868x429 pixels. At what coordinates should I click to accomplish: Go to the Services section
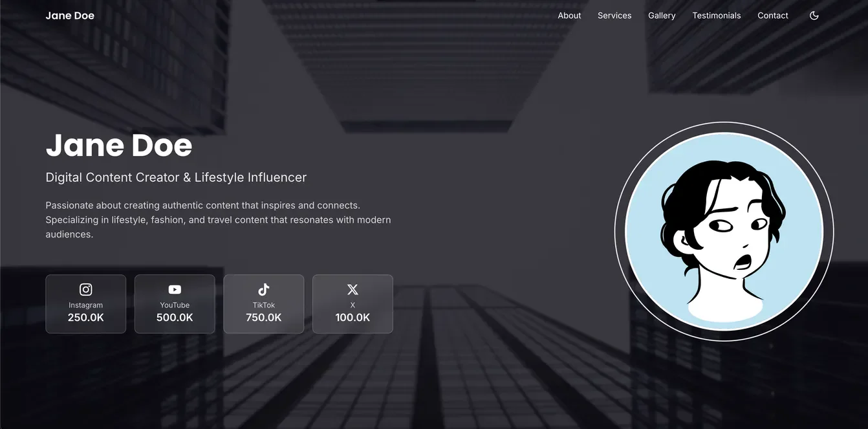point(614,16)
